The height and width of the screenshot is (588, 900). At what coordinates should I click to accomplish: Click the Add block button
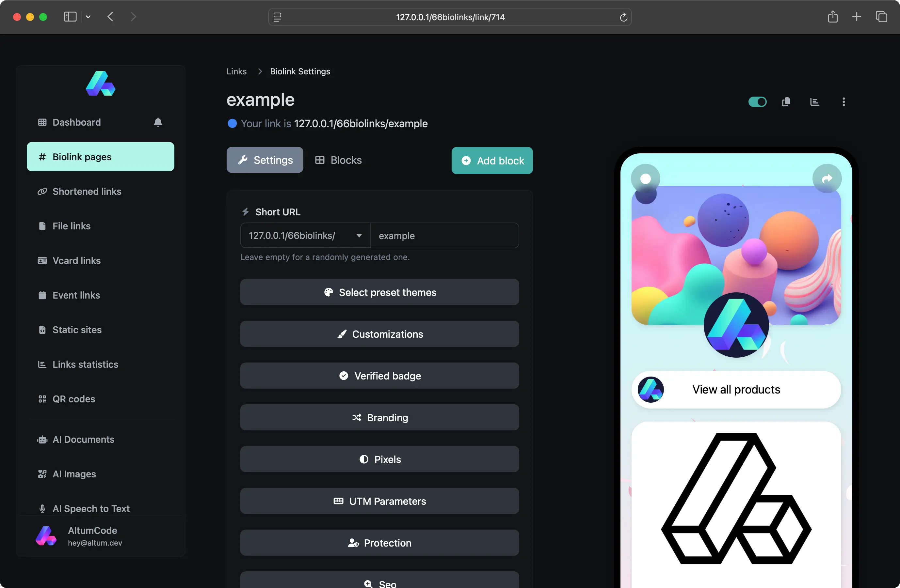492,161
